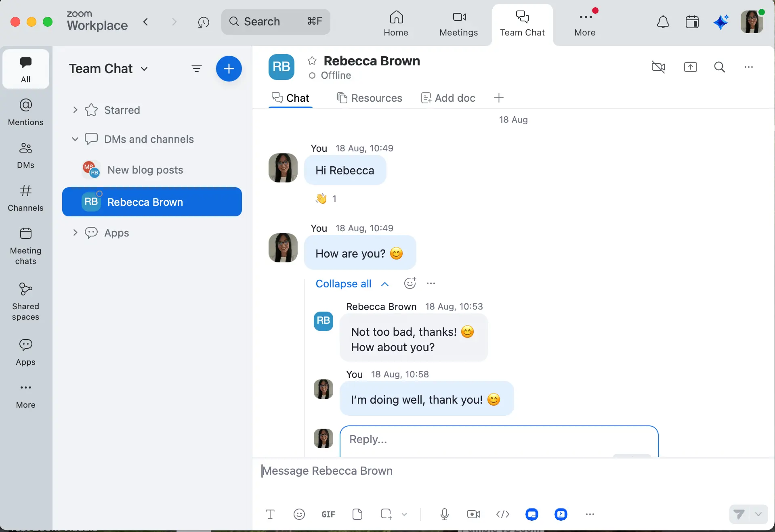Open screenshot options dropdown arrow

(x=404, y=514)
